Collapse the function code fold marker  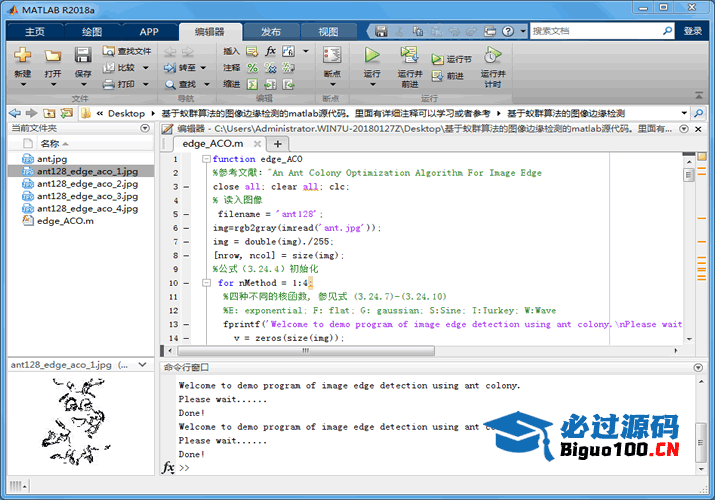point(206,159)
